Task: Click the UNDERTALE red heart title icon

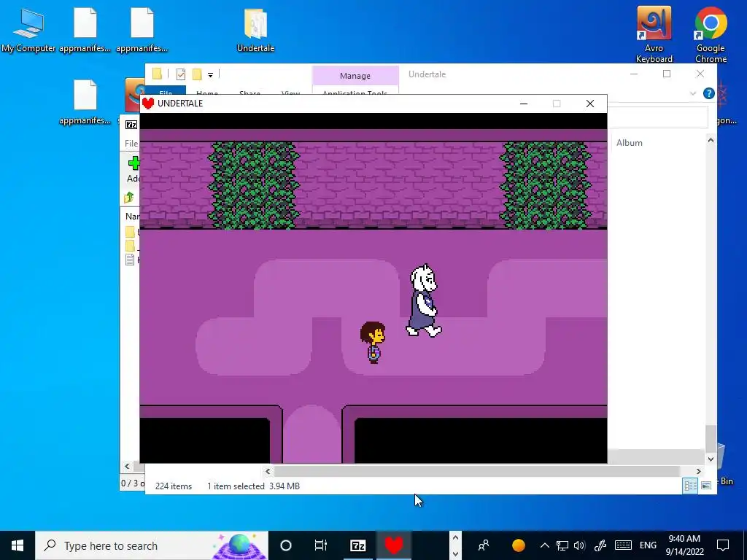Action: coord(148,104)
